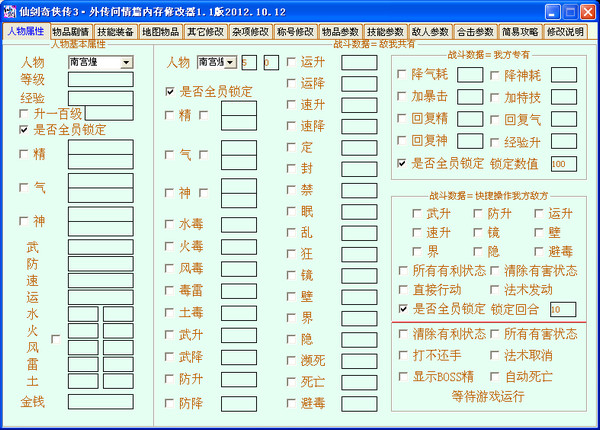Image resolution: width=600 pixels, height=430 pixels.
Task: Tick the 死亡 checkbox
Action: click(291, 382)
